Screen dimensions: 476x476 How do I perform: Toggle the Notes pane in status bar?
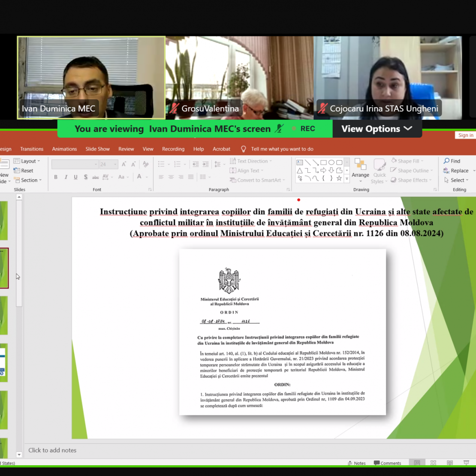click(356, 463)
